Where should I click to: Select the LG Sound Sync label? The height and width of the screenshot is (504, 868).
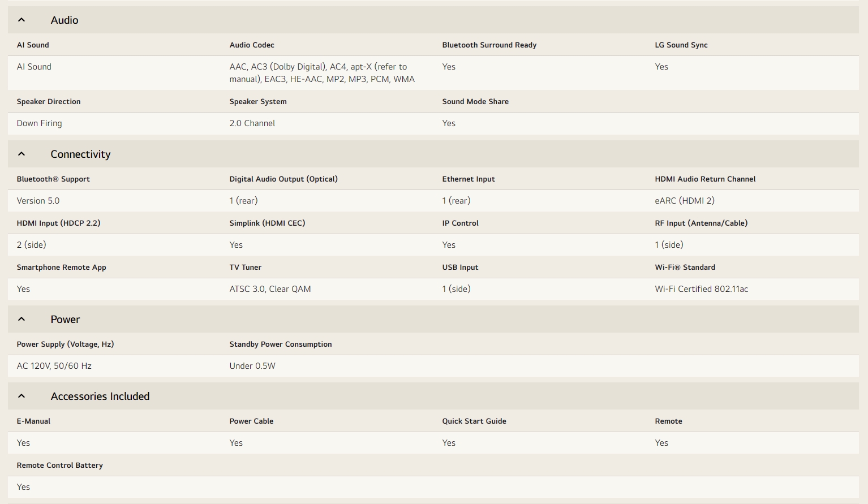pos(681,45)
